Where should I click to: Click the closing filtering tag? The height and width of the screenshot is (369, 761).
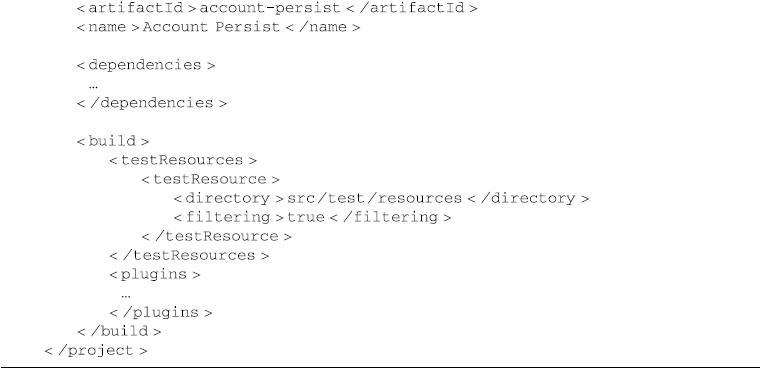(390, 218)
